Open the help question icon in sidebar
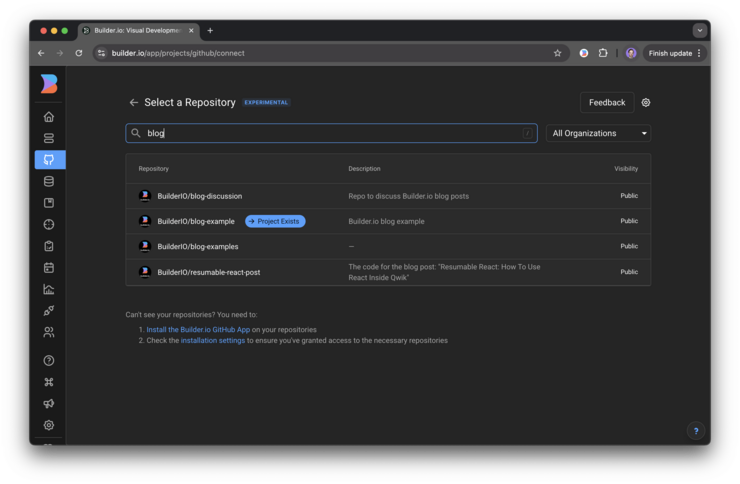The image size is (740, 484). (x=49, y=360)
